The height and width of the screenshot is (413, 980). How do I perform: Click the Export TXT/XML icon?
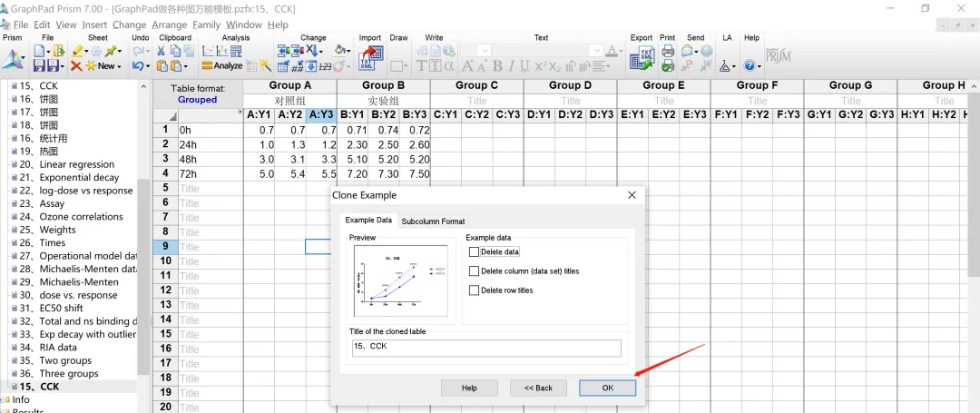pyautogui.click(x=642, y=58)
